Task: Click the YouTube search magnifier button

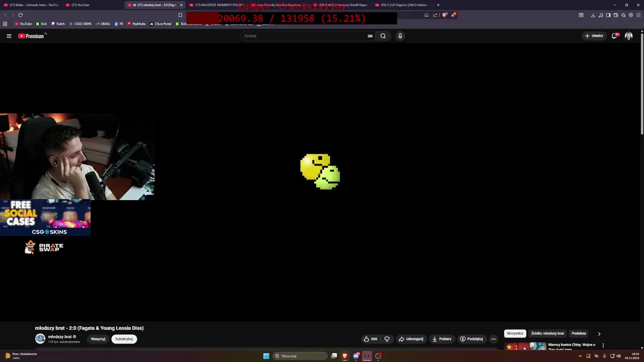Action: click(383, 36)
